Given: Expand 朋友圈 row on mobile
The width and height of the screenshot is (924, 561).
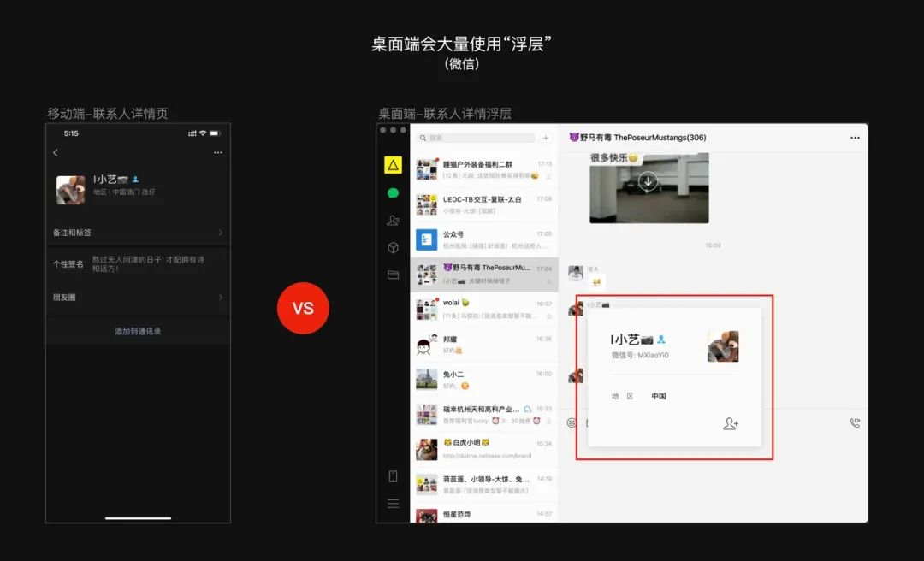Looking at the screenshot, I should 138,298.
